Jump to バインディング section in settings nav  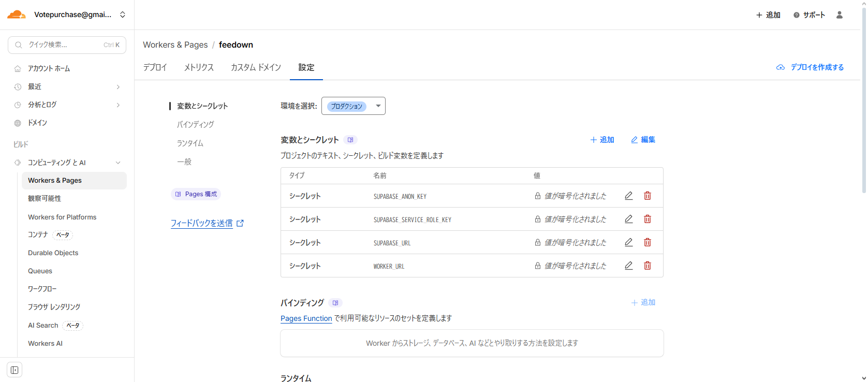point(195,125)
